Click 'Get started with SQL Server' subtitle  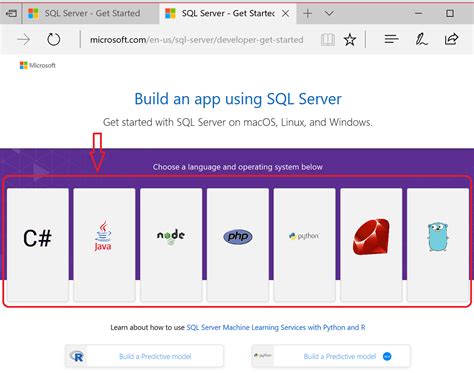pos(238,122)
